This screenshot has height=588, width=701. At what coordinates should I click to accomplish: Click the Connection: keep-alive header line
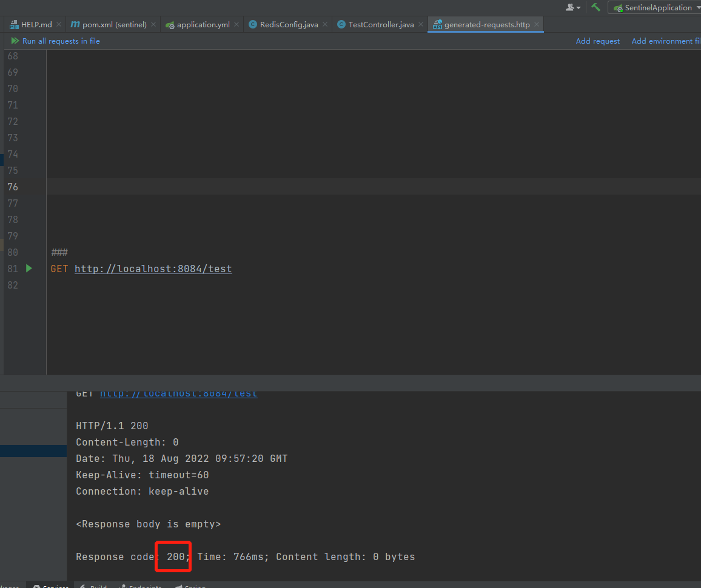143,492
